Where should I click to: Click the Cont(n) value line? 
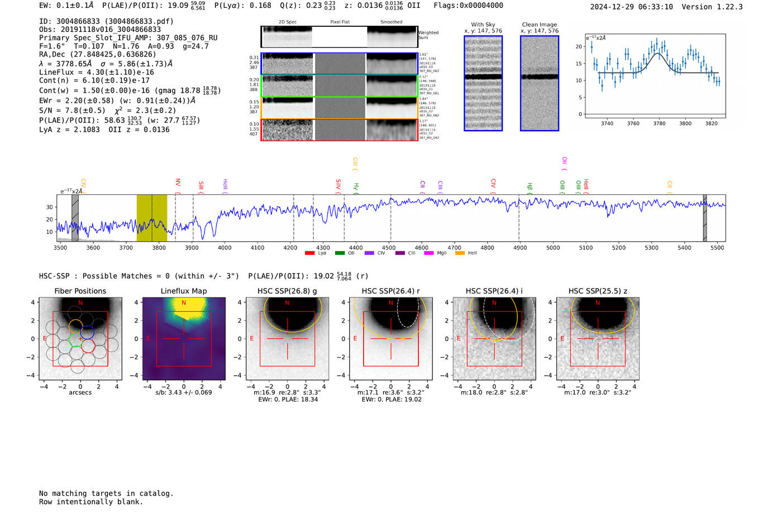click(x=94, y=80)
